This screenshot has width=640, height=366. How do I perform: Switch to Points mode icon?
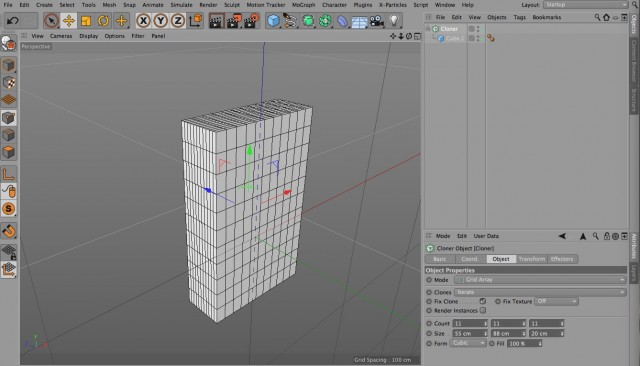tap(9, 118)
